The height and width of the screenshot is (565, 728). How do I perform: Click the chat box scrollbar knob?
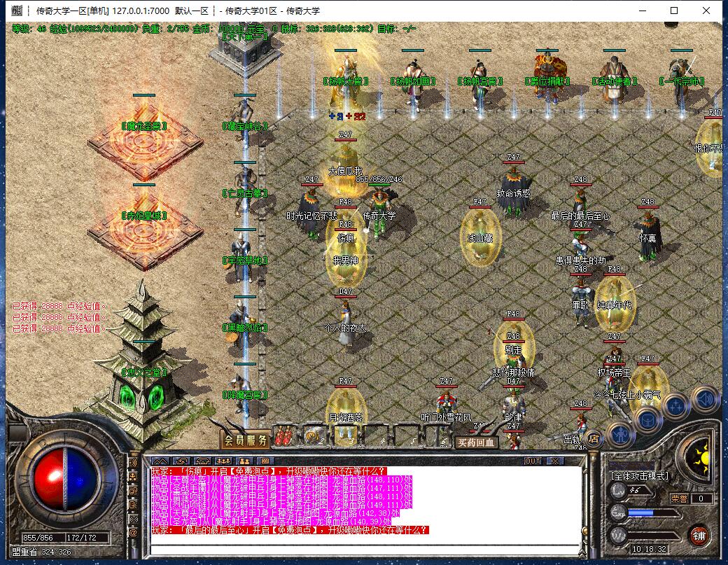pyautogui.click(x=585, y=531)
